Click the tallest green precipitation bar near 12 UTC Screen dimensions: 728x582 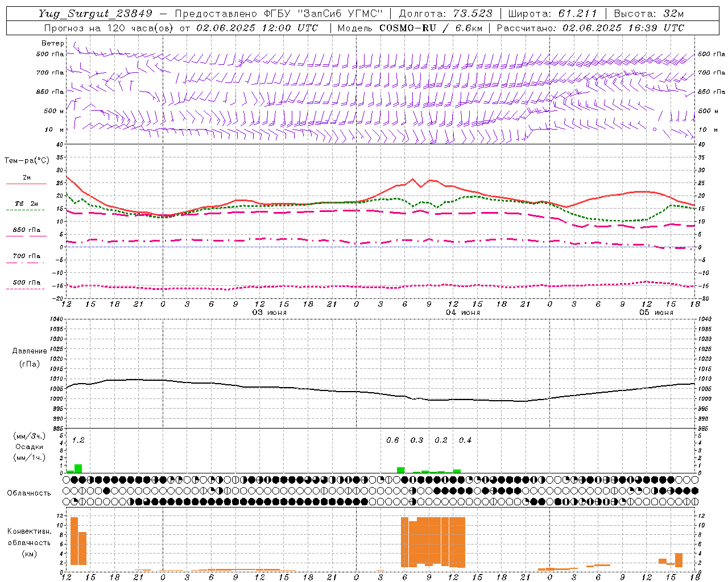coord(78,469)
